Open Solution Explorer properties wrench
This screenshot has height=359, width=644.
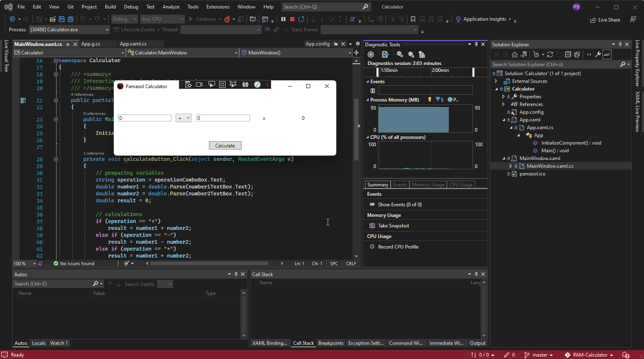[598, 54]
